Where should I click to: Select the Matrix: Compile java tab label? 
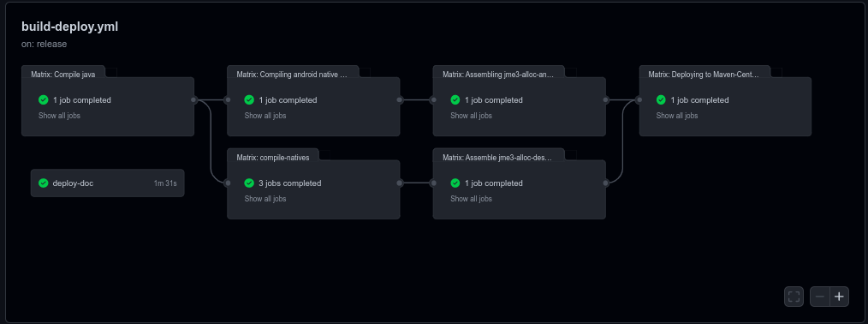[x=59, y=75]
